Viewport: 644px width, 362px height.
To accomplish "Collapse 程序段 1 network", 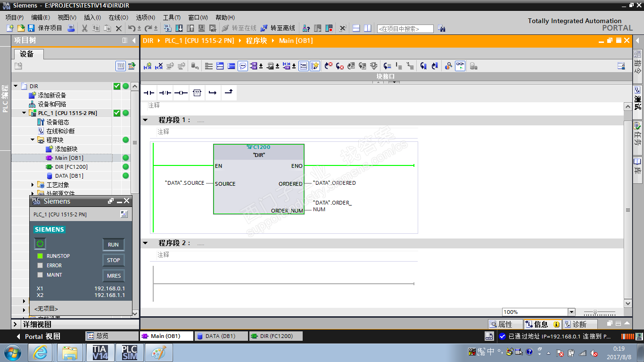I will click(x=146, y=120).
